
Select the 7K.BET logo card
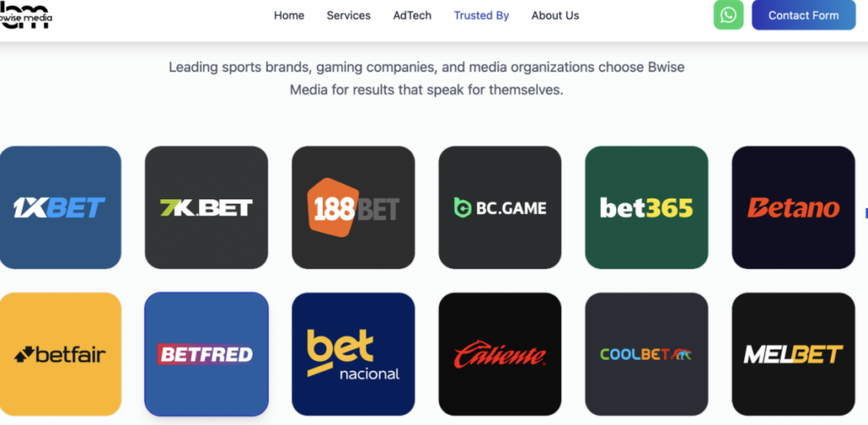point(206,207)
